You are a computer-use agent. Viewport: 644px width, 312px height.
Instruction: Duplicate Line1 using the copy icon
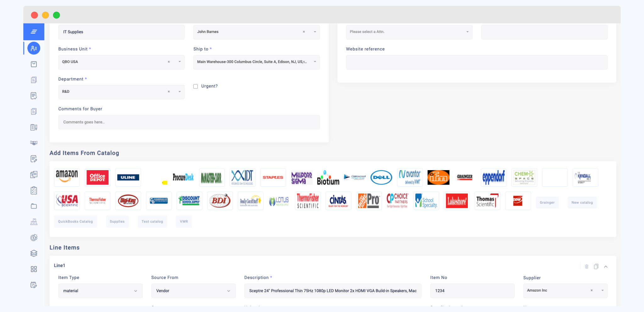596,266
